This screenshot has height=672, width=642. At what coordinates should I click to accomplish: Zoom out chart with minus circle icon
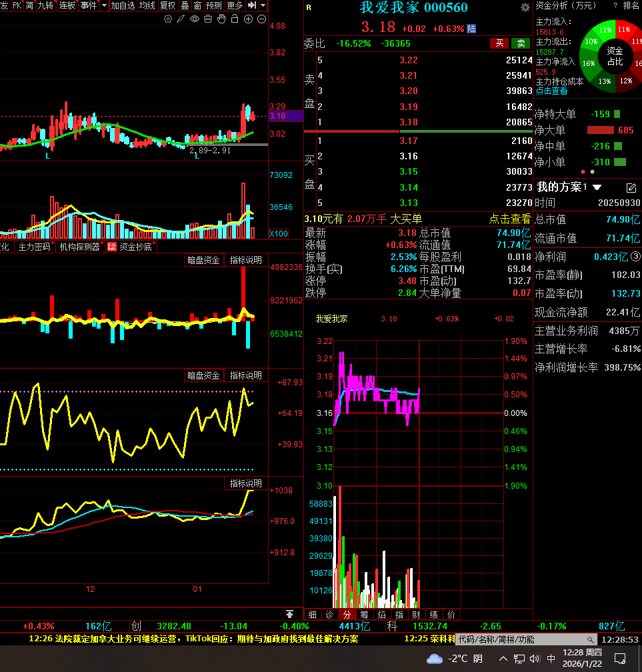tap(261, 19)
